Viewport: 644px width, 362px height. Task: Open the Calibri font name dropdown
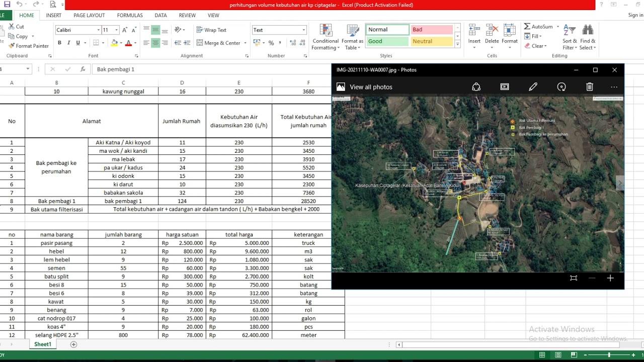point(98,30)
